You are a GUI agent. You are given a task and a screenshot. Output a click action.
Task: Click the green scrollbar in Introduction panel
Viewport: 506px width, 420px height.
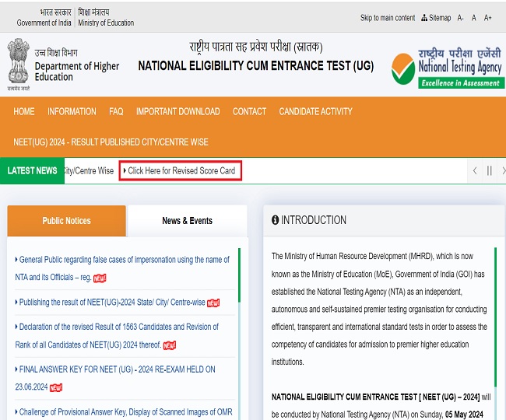(495, 317)
